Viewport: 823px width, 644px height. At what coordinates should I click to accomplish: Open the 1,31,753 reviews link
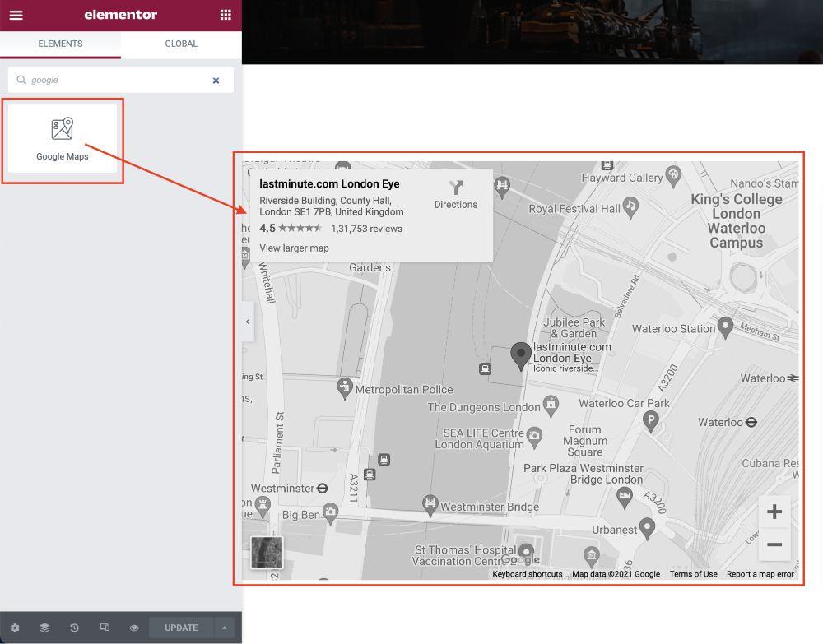tap(366, 229)
